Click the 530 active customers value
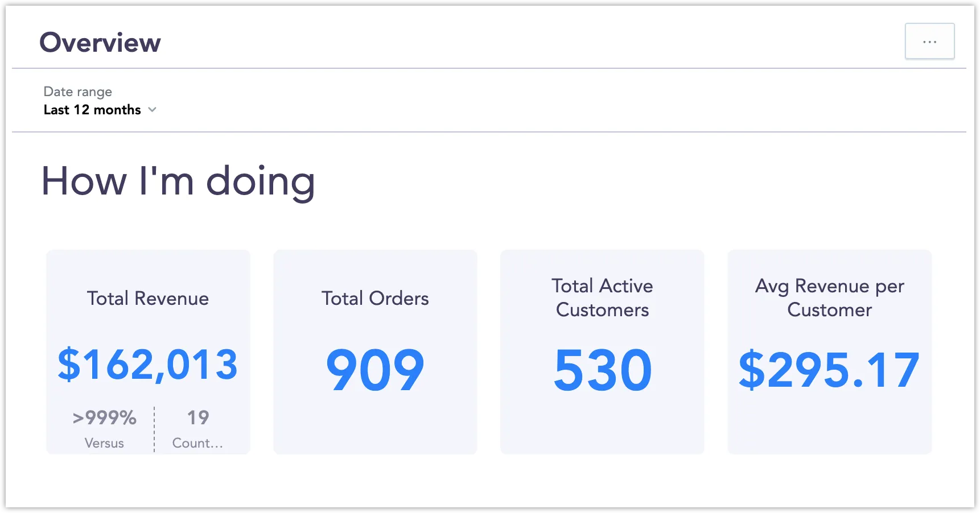980x513 pixels. 602,370
